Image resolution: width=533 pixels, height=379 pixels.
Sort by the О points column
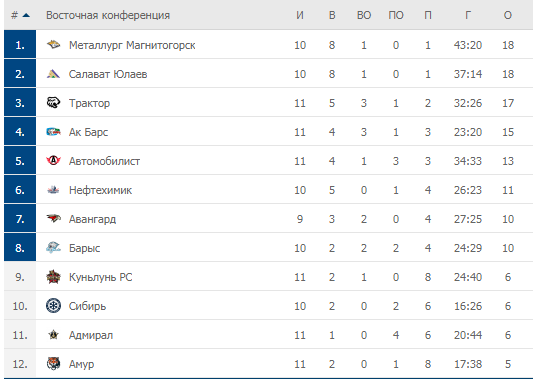click(x=508, y=15)
